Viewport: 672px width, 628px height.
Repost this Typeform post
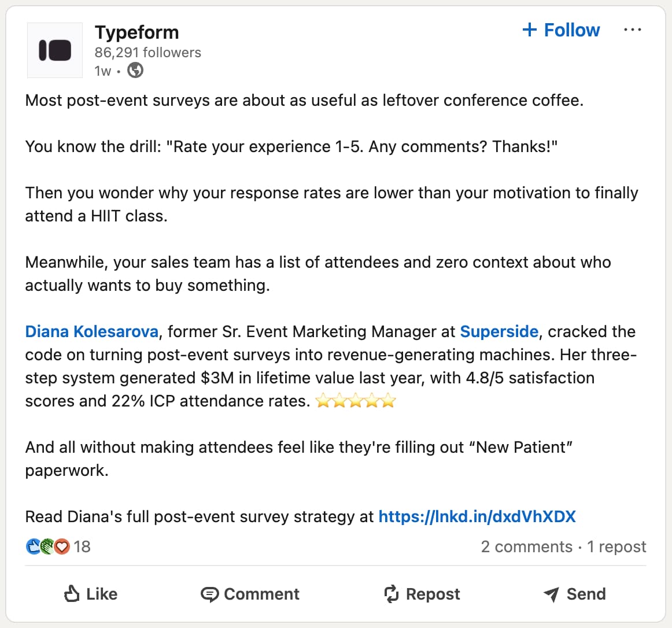[x=422, y=594]
